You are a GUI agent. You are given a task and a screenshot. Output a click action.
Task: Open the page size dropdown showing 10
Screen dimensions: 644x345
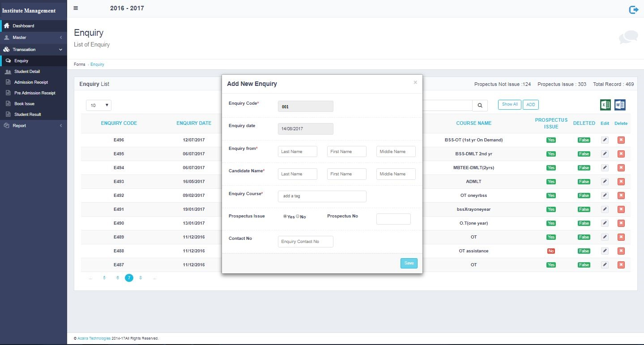coord(98,105)
